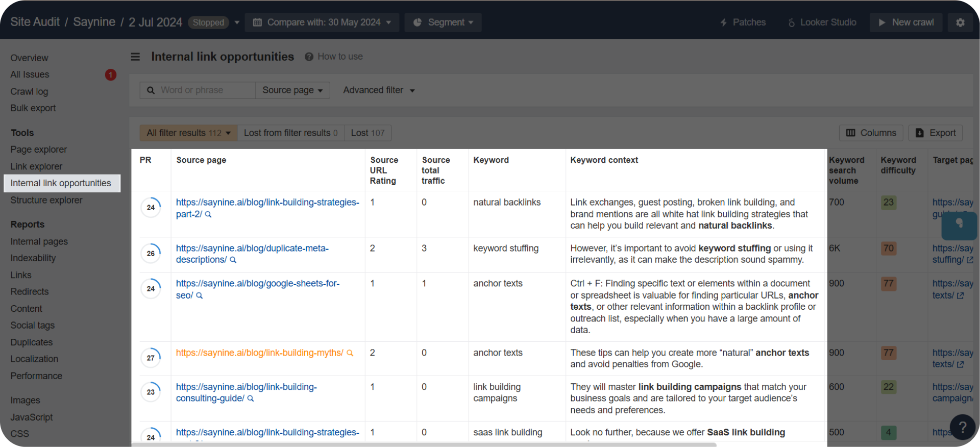This screenshot has height=447, width=980.
Task: Click the How to use help icon
Action: [x=309, y=57]
